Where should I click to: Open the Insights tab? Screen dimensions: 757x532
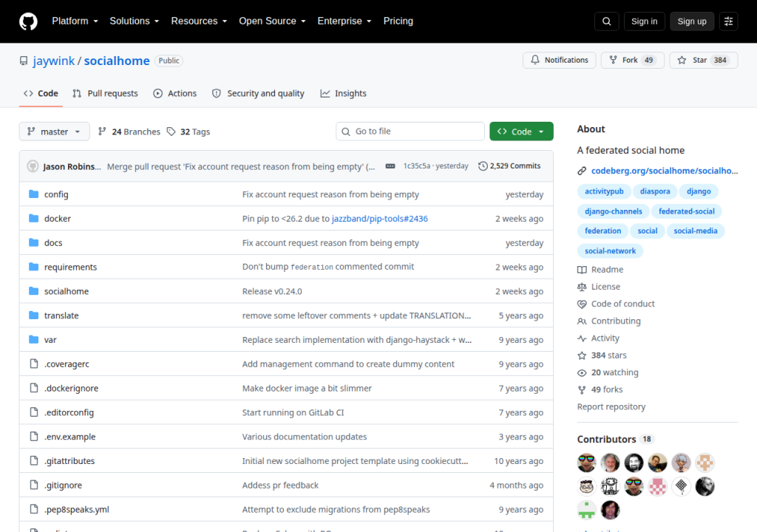click(x=343, y=93)
